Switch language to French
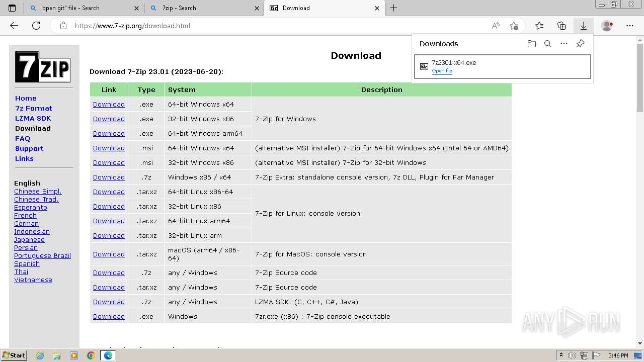The height and width of the screenshot is (362, 644). click(25, 215)
